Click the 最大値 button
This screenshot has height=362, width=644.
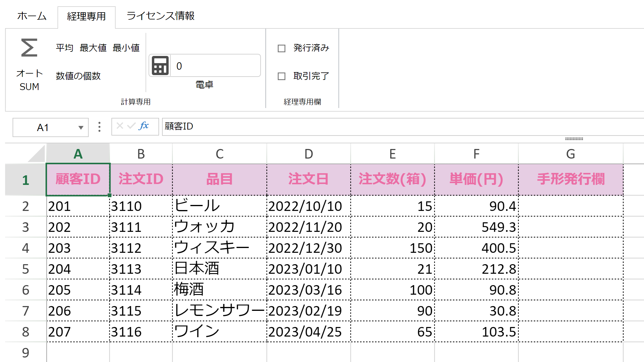coord(93,48)
